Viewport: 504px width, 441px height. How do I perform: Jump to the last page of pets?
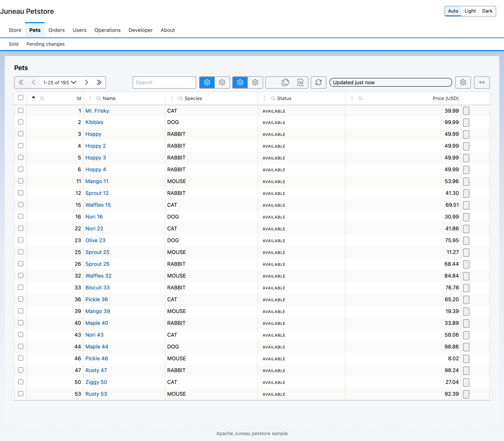pos(99,82)
